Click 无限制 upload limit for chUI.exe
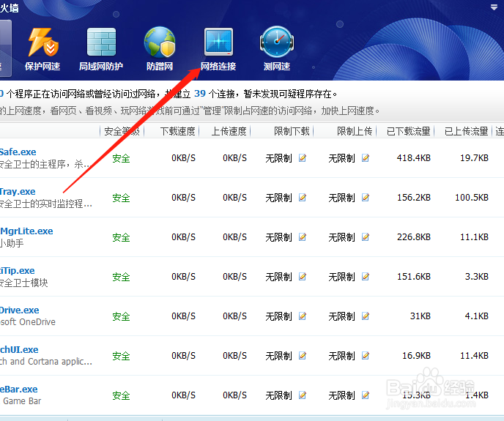Viewport: 504px width, 421px height. click(341, 356)
